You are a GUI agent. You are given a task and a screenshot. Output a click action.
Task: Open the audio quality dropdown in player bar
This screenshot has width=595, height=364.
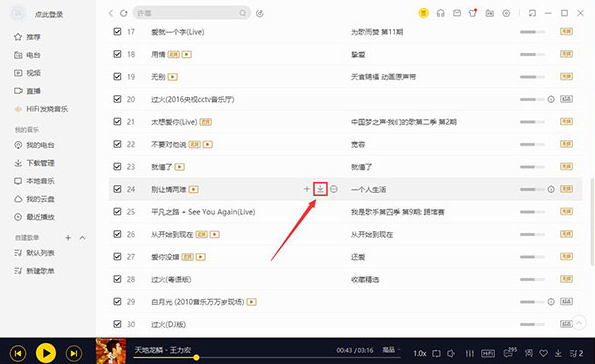coord(391,350)
